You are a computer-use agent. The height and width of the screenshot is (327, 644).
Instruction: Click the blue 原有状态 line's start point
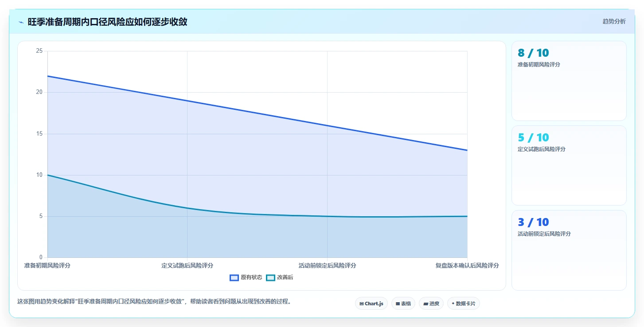(47, 76)
